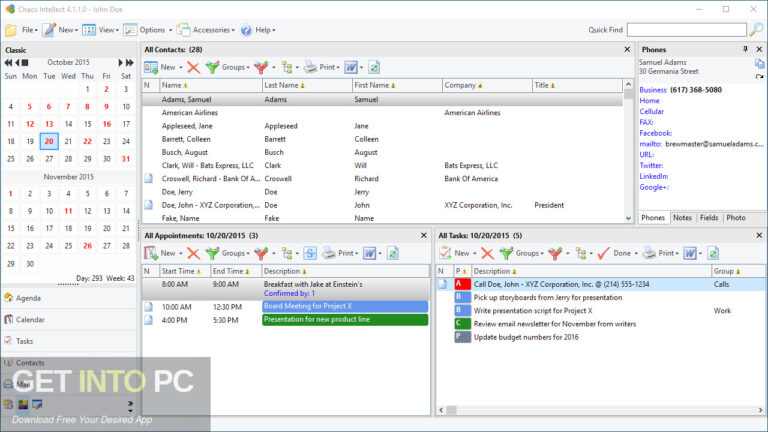Open the Groups filter in Contacts toolbar
Image resolution: width=768 pixels, height=432 pixels.
pyautogui.click(x=228, y=67)
